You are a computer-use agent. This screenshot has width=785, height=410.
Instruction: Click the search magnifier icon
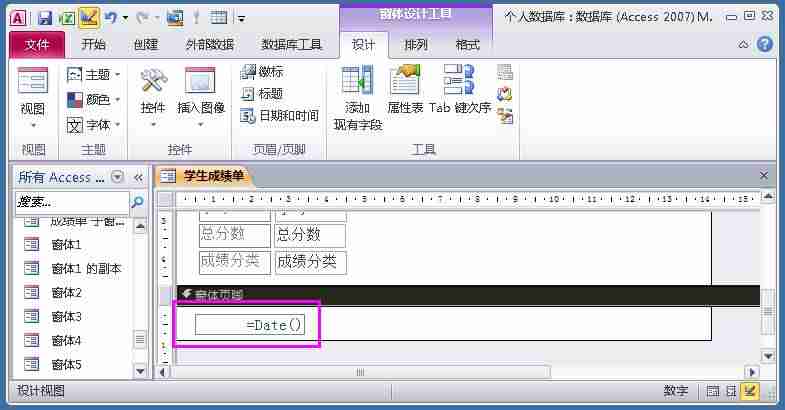click(x=137, y=202)
